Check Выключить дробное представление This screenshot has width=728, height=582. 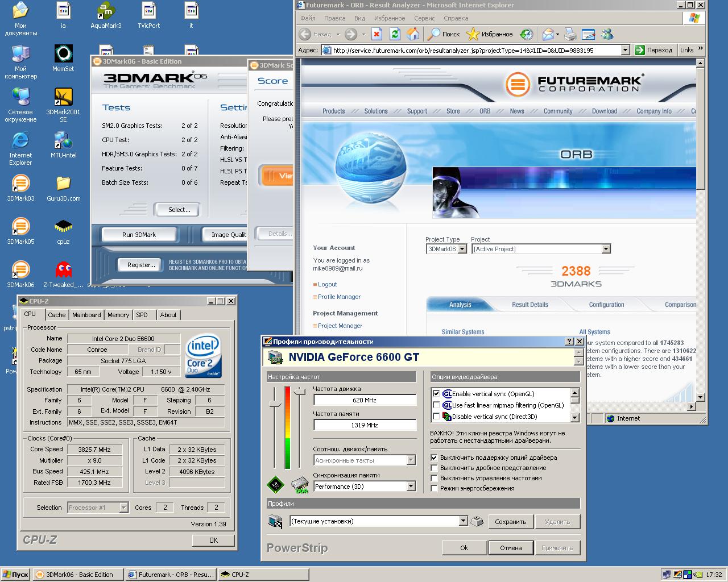pyautogui.click(x=435, y=468)
